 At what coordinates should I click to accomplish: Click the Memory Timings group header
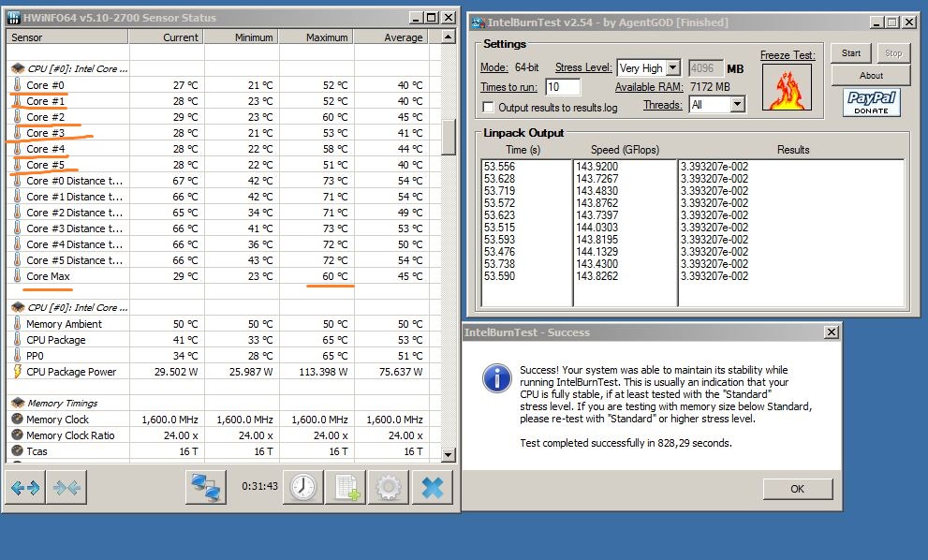[62, 403]
